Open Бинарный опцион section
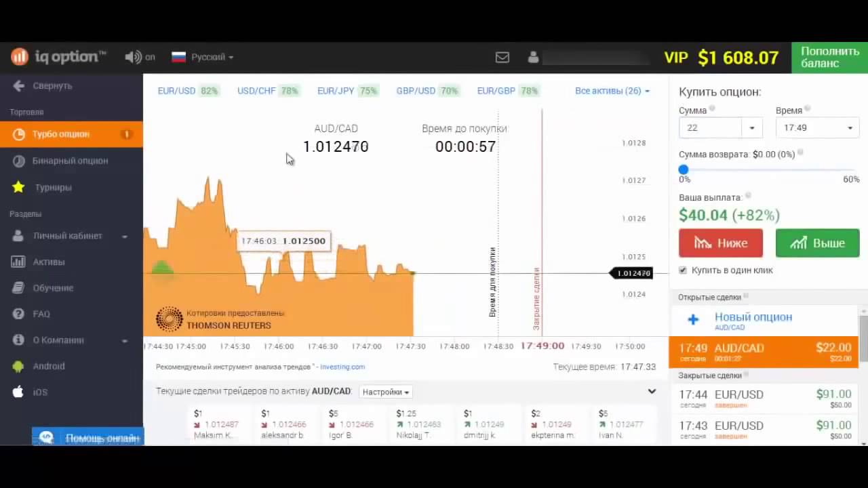Viewport: 868px width, 488px height. pos(71,161)
